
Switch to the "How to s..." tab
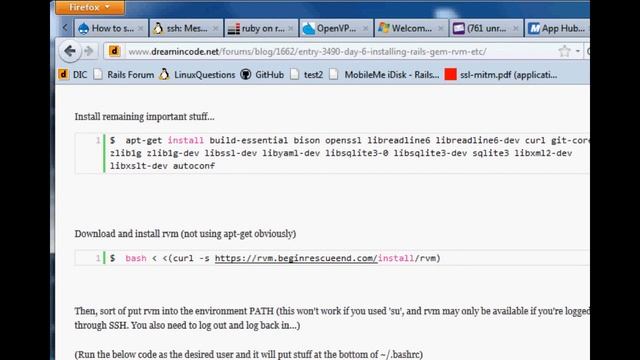click(111, 28)
